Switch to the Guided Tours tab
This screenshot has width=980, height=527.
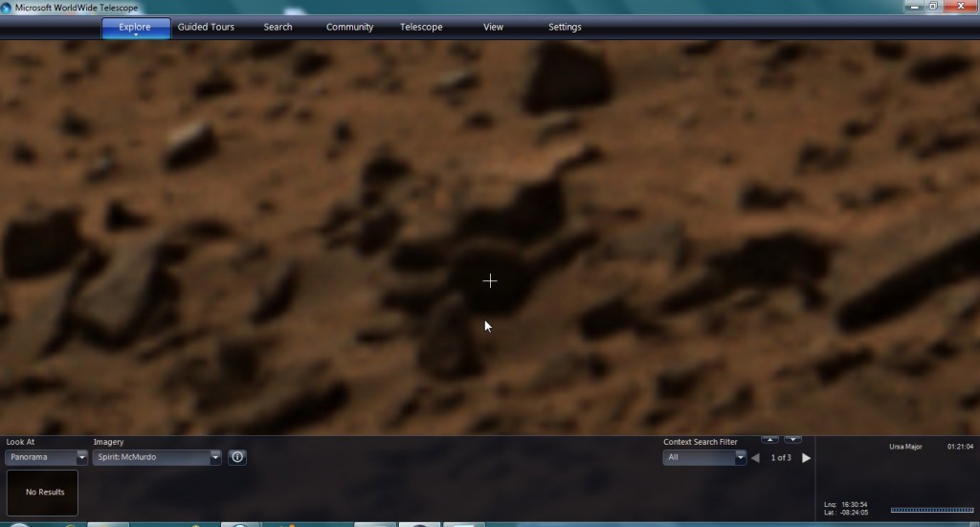pyautogui.click(x=206, y=27)
